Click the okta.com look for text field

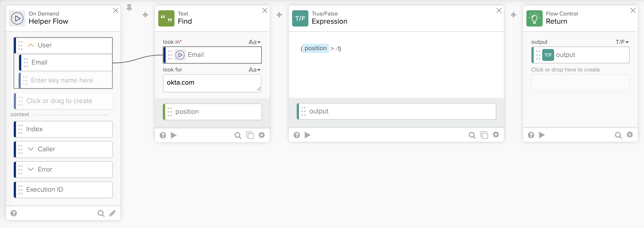(x=212, y=83)
